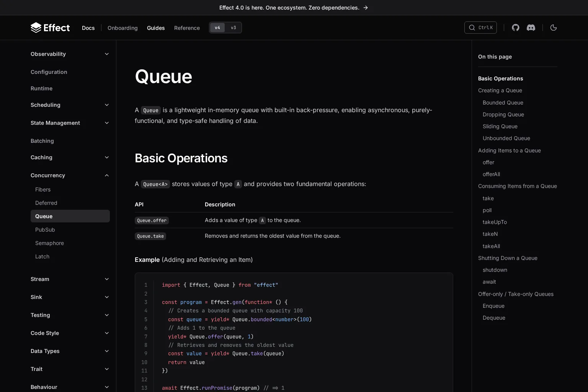The image size is (588, 392).
Task: Expand the Sink sidebar section
Action: [x=70, y=297]
